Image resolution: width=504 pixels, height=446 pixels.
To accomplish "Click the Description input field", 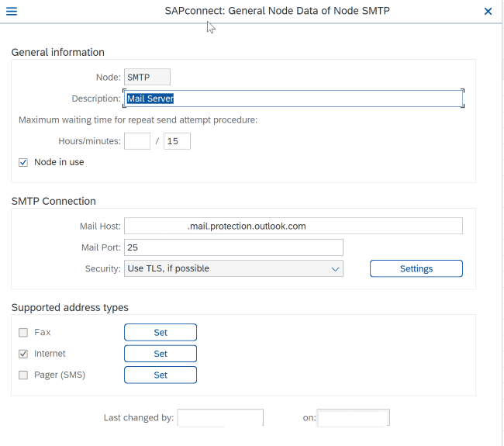I will pos(293,99).
